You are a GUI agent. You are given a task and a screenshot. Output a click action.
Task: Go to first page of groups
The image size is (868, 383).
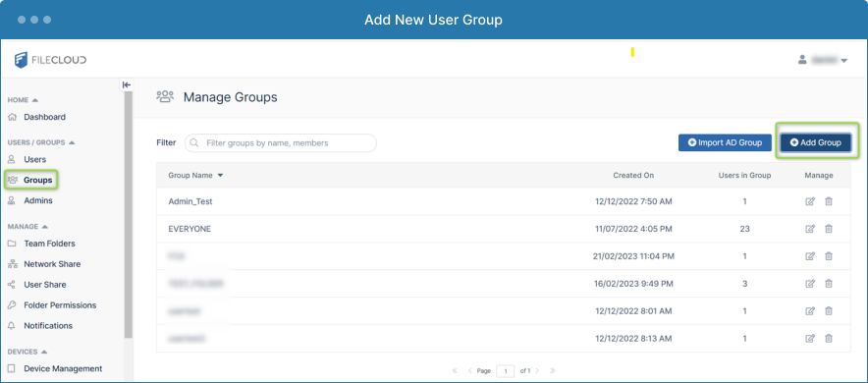[x=455, y=371]
